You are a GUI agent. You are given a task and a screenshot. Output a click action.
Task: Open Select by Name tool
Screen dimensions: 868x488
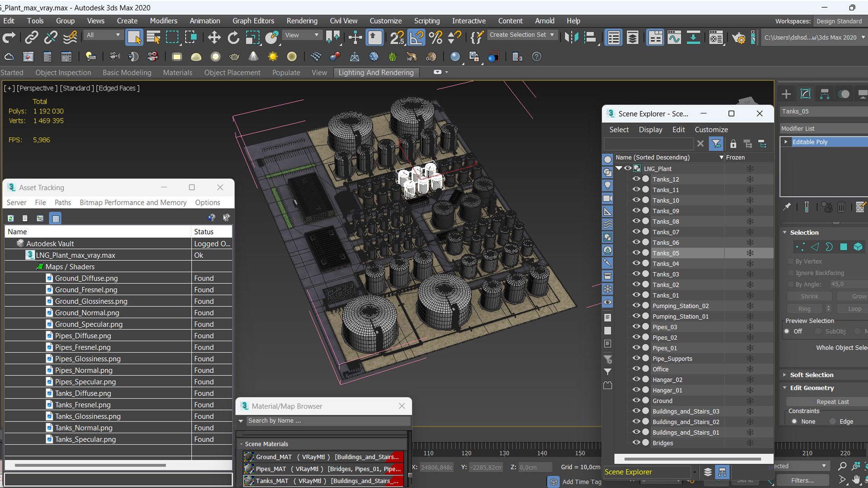(x=153, y=38)
